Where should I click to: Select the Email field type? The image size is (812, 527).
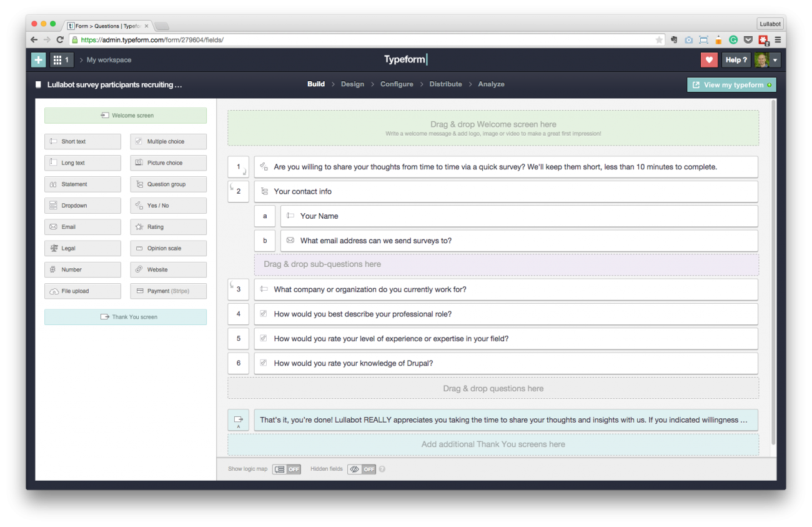(x=82, y=227)
